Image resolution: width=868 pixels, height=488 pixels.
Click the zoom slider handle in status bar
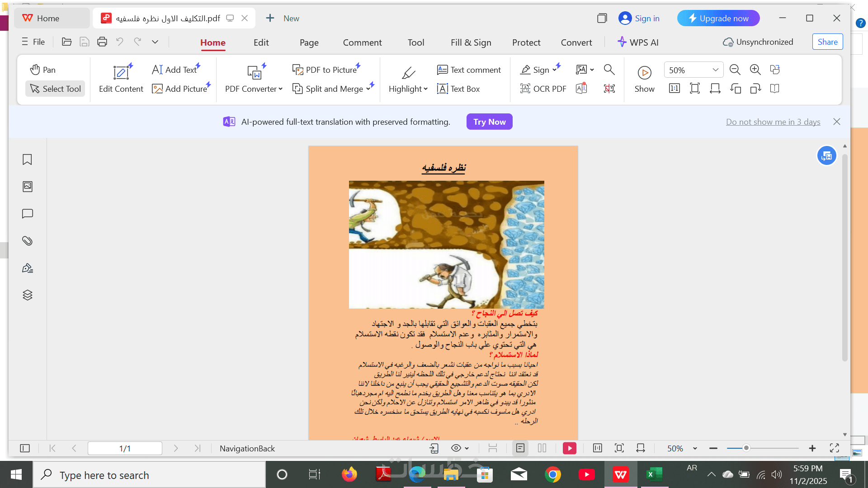tap(746, 448)
